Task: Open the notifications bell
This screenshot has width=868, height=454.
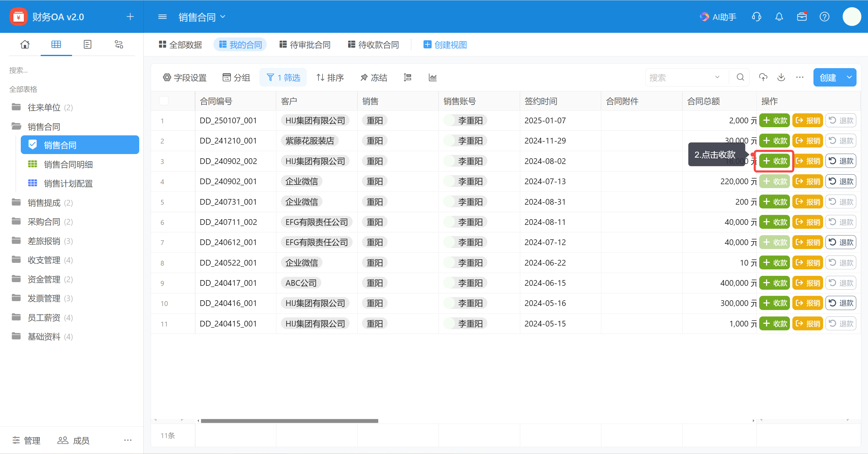Action: [779, 17]
